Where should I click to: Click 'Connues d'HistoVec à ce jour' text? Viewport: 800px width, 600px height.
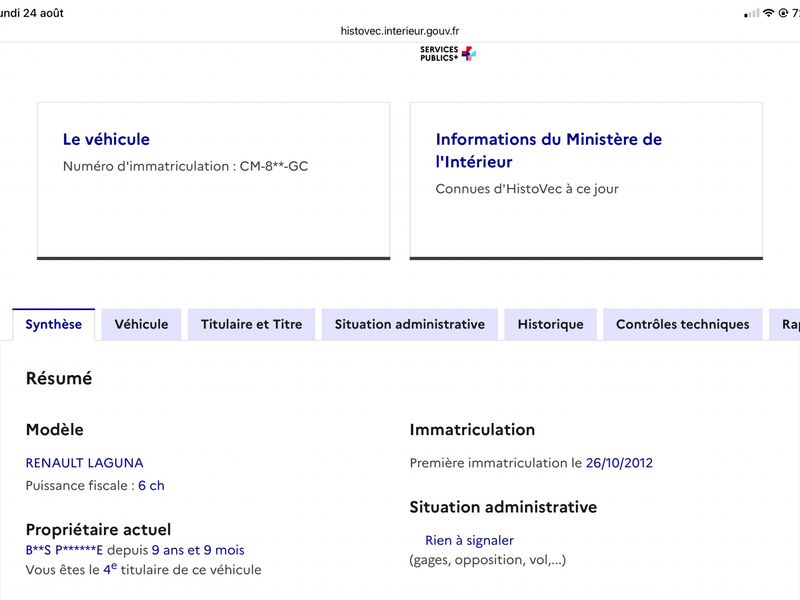coord(527,189)
